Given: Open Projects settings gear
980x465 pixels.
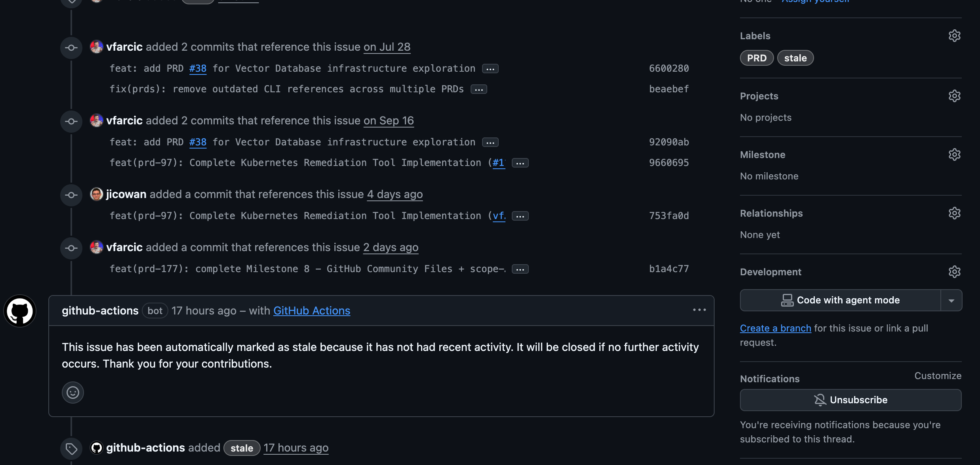Looking at the screenshot, I should (x=954, y=96).
